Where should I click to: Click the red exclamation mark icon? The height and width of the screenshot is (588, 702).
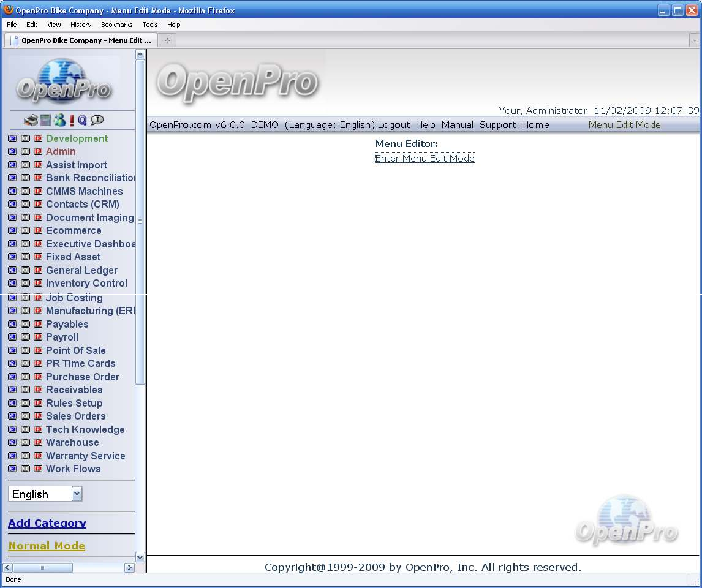click(72, 121)
